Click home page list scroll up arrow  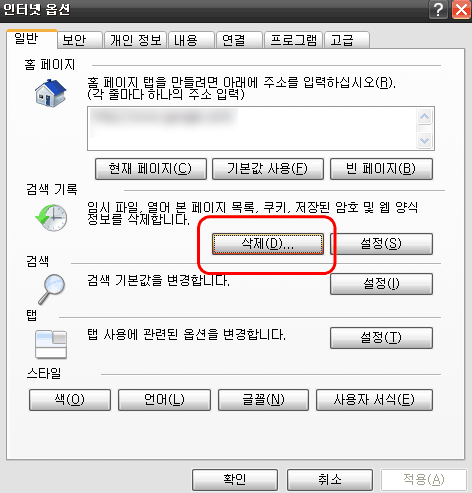(424, 116)
